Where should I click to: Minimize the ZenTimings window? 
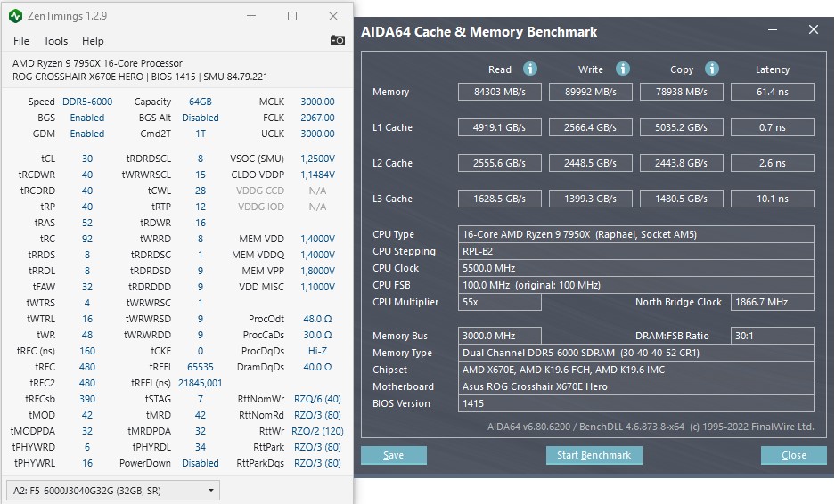pyautogui.click(x=251, y=16)
